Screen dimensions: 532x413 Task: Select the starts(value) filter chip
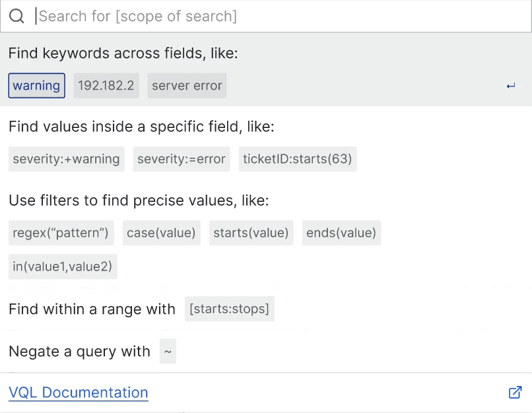[251, 233]
